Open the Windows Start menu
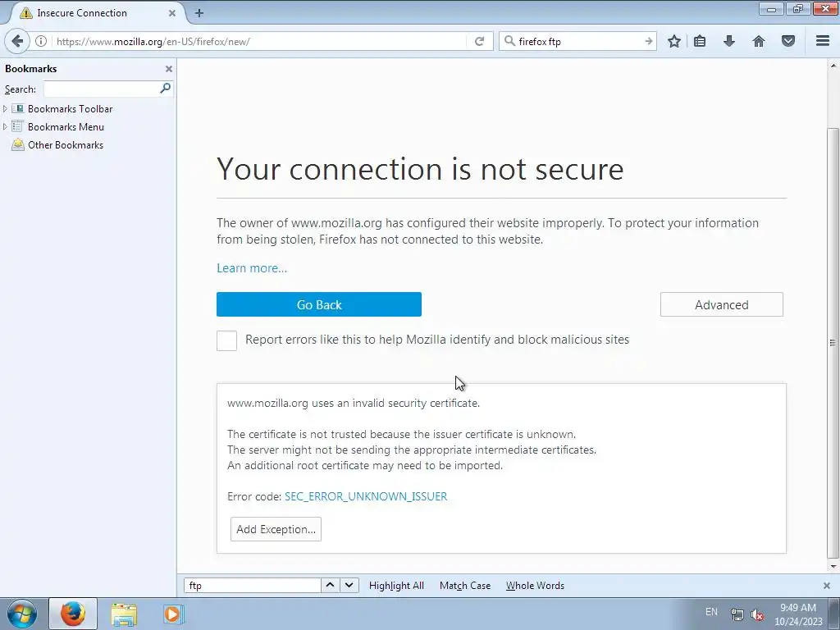The width and height of the screenshot is (840, 630). click(x=22, y=614)
